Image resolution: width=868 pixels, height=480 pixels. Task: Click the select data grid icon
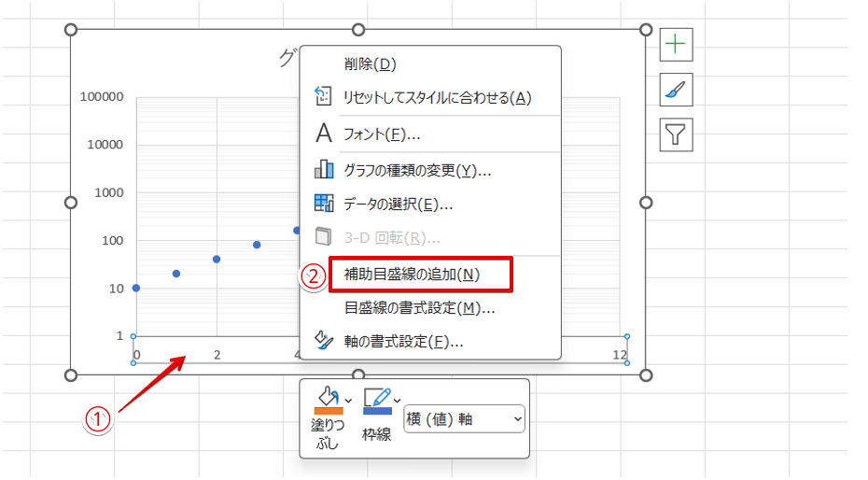[324, 204]
